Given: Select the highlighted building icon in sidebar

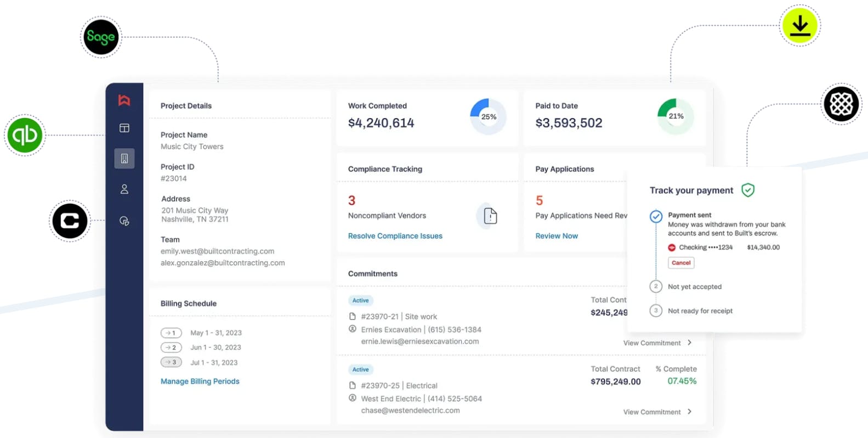Looking at the screenshot, I should click(x=124, y=159).
